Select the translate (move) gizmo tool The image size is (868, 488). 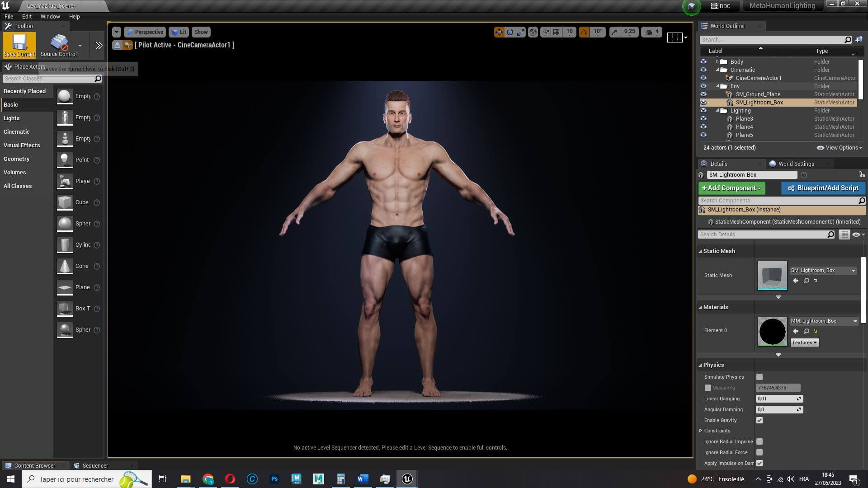coord(499,32)
